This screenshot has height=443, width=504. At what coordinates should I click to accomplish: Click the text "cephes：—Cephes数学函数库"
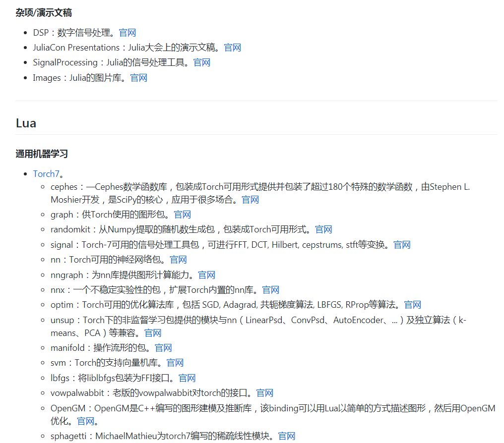click(x=109, y=187)
